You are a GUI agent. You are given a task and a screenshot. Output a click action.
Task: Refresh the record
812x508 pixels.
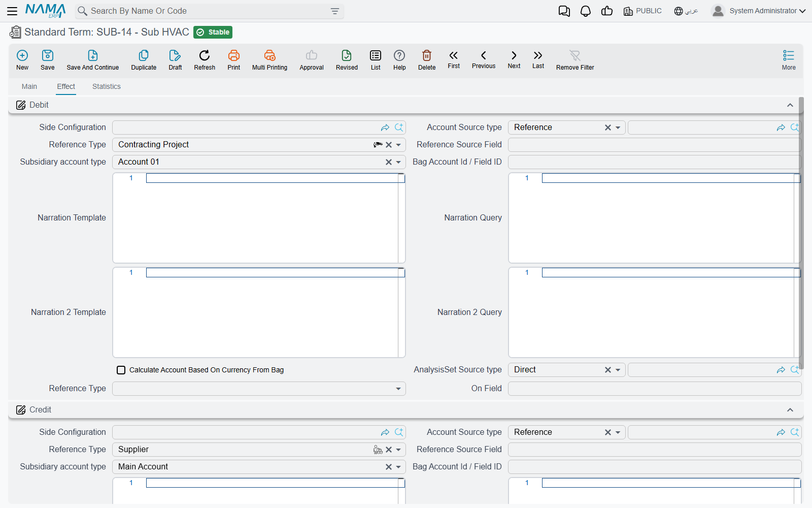[x=205, y=60]
